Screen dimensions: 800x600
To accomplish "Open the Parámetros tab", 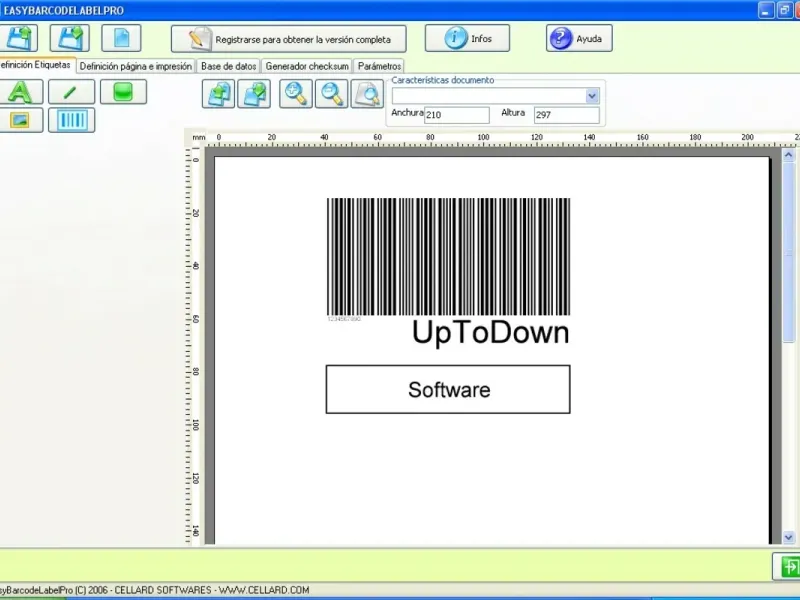I will [379, 66].
